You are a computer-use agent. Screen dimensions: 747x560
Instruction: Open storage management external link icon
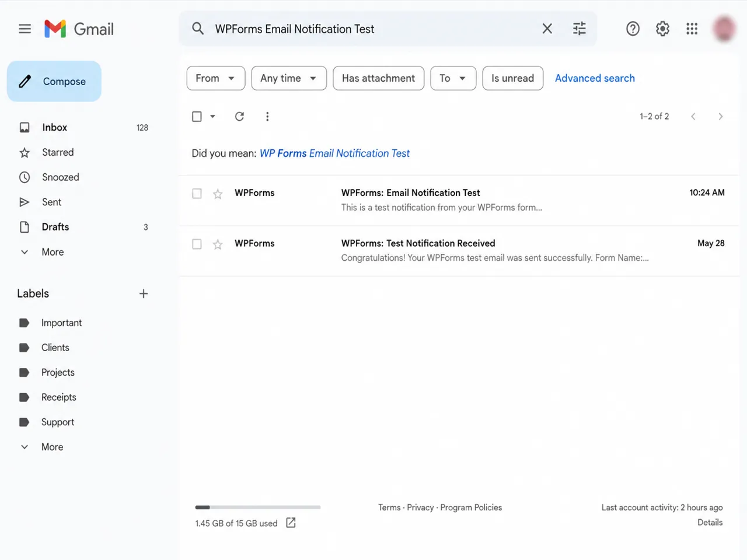[291, 523]
